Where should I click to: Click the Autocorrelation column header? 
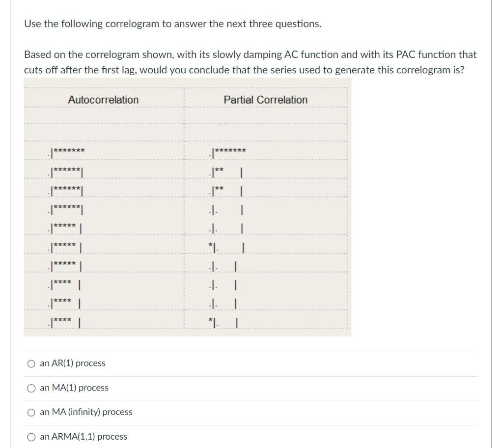(x=104, y=100)
